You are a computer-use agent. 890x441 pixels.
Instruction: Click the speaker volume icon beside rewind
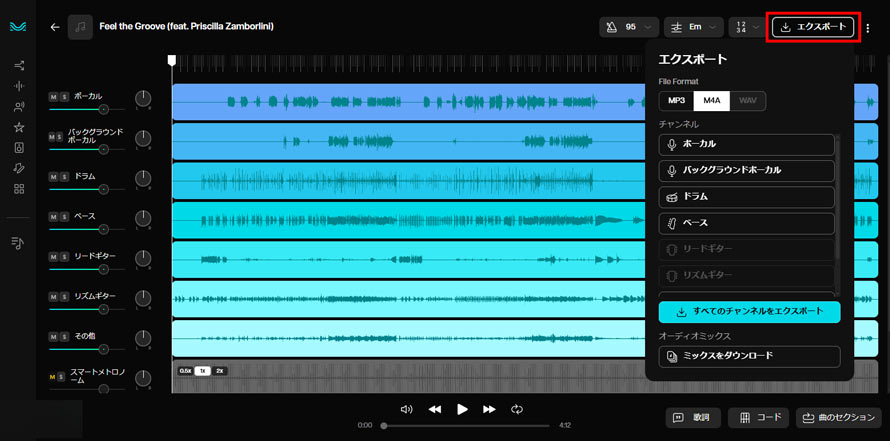coord(406,409)
